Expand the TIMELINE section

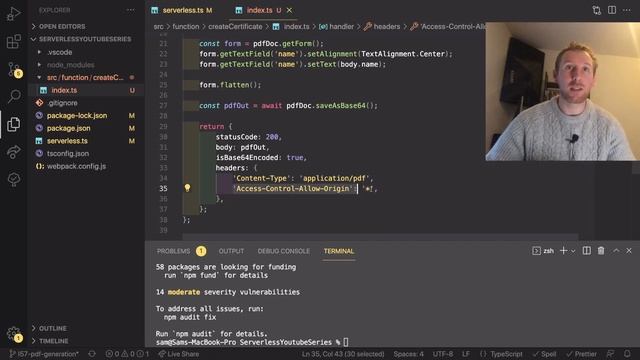(53, 341)
